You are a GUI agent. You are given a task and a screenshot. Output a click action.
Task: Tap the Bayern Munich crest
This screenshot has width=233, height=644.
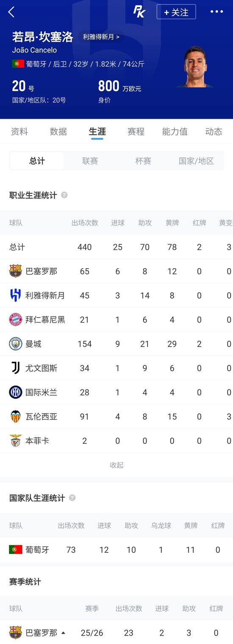16,319
